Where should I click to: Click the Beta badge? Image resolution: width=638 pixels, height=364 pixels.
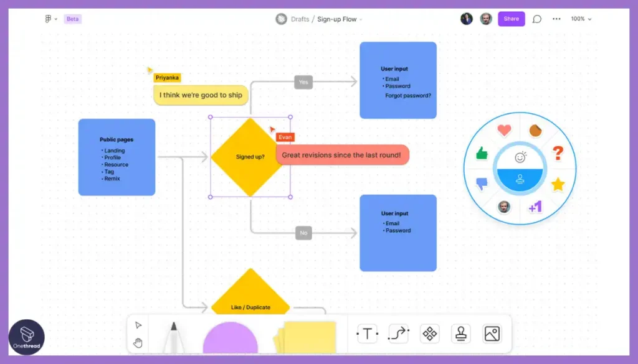pos(72,19)
